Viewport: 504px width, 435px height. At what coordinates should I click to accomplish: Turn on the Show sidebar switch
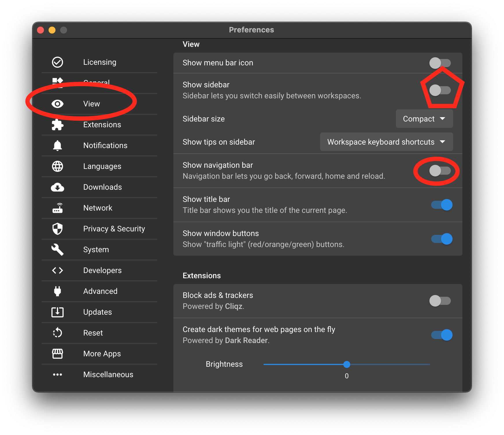(x=440, y=90)
